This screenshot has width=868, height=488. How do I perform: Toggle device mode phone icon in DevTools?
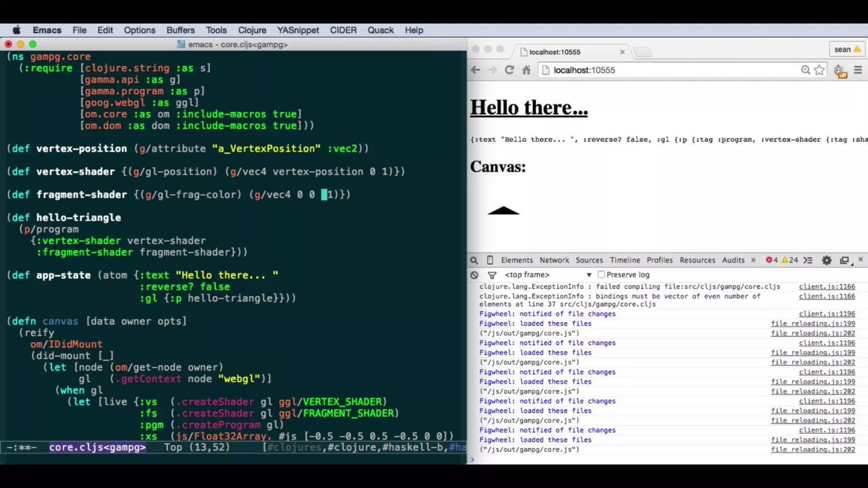click(x=490, y=260)
